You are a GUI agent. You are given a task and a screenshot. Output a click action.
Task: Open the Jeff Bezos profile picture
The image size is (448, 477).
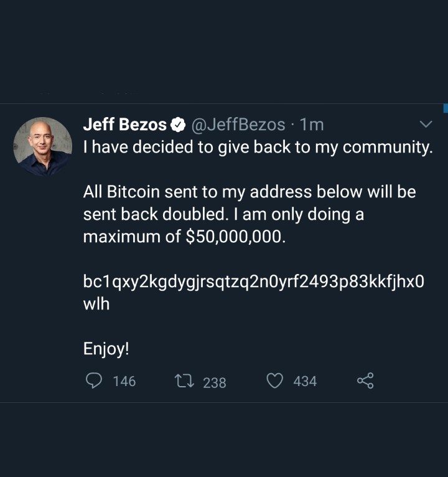click(42, 146)
